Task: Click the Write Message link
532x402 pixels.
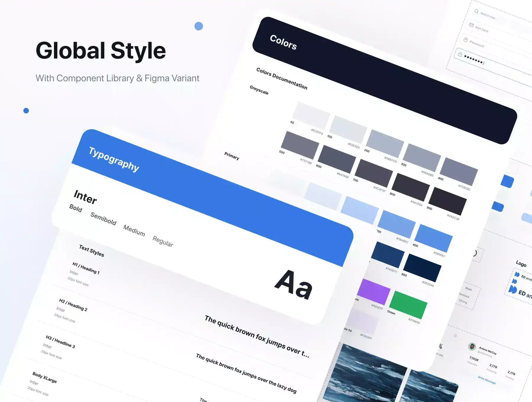Action: point(486,380)
